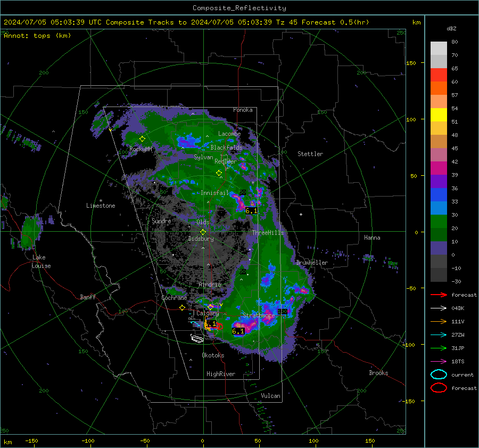This screenshot has height=448, width=479.
Task: Click the Strathmore city label
Action: 259,315
